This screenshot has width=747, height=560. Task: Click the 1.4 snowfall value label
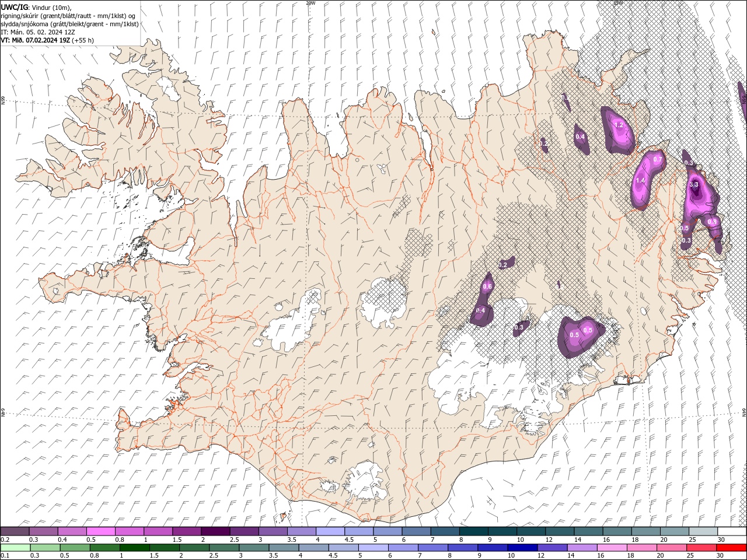[640, 181]
